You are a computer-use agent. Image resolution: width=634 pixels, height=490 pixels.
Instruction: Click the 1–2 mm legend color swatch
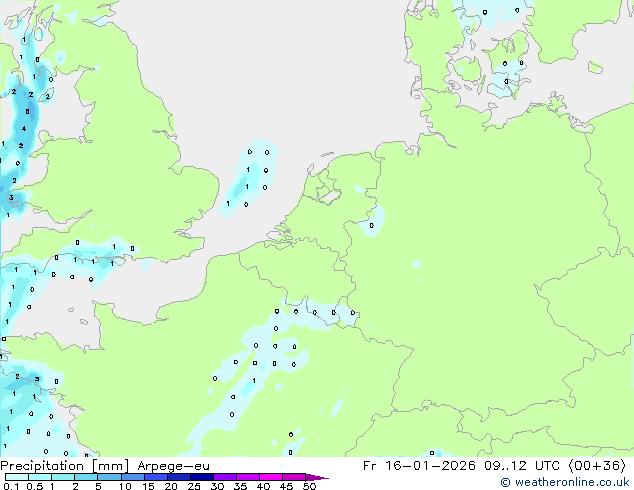[x=63, y=477]
